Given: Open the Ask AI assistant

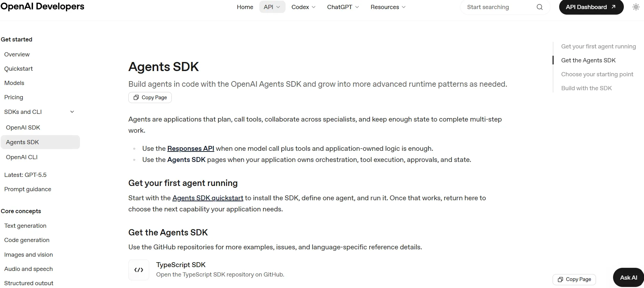Looking at the screenshot, I should click(628, 278).
